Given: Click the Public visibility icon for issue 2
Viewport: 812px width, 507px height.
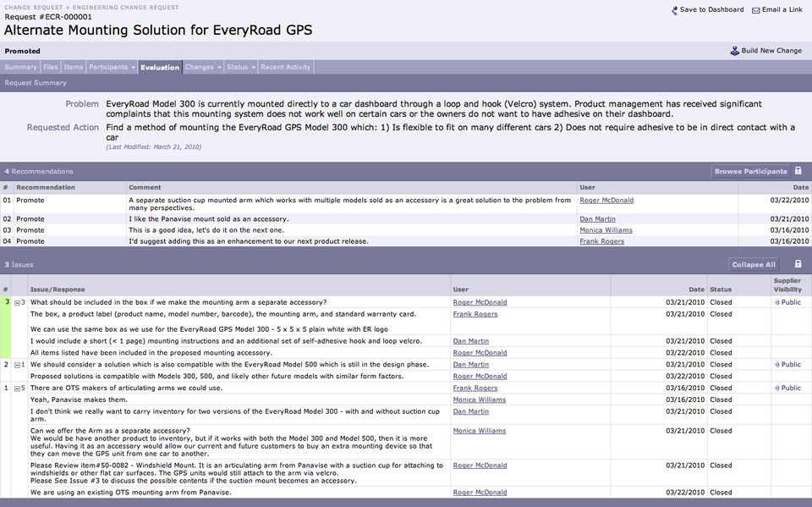Looking at the screenshot, I should coord(776,365).
